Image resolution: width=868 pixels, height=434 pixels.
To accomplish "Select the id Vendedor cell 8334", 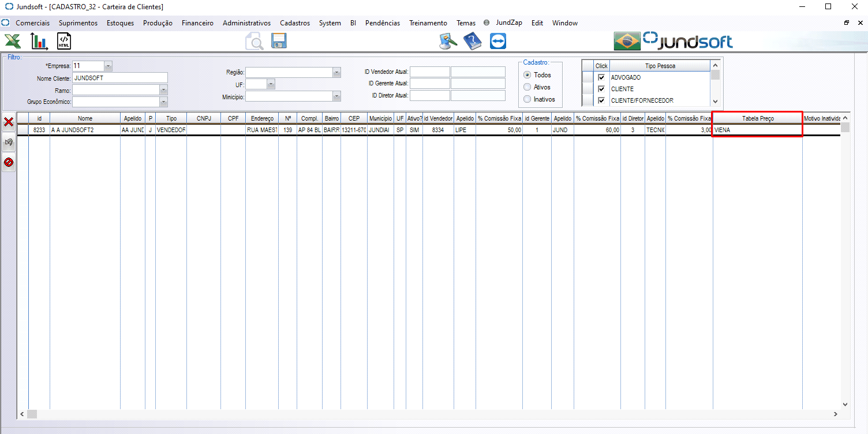I will click(x=438, y=130).
